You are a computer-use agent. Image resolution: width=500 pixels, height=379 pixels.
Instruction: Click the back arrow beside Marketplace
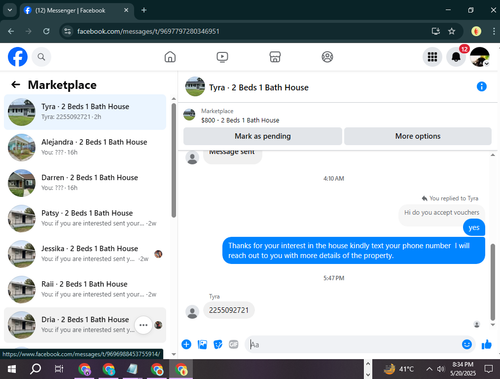[16, 85]
